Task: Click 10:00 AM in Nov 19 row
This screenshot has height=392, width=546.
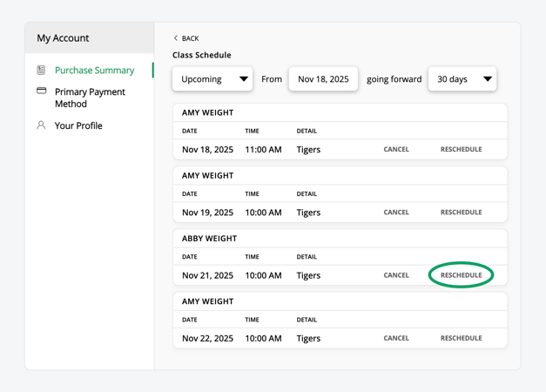Action: (263, 213)
